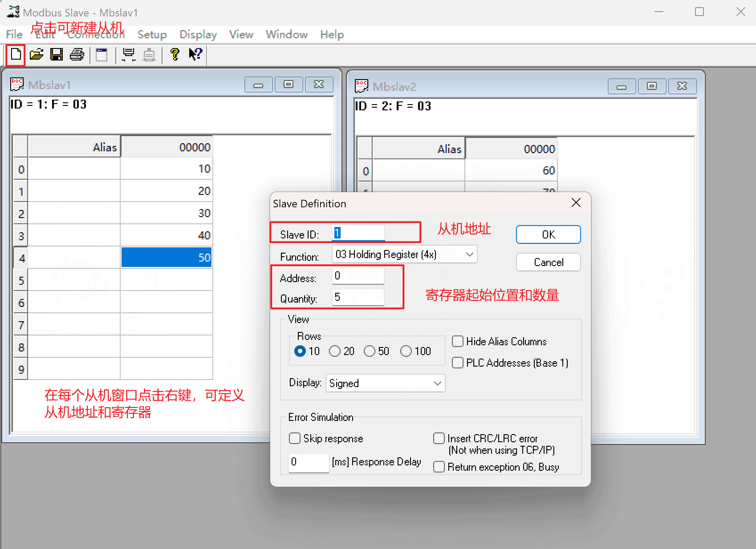This screenshot has width=756, height=549.
Task: Select the 100 rows radio button
Action: [x=406, y=351]
